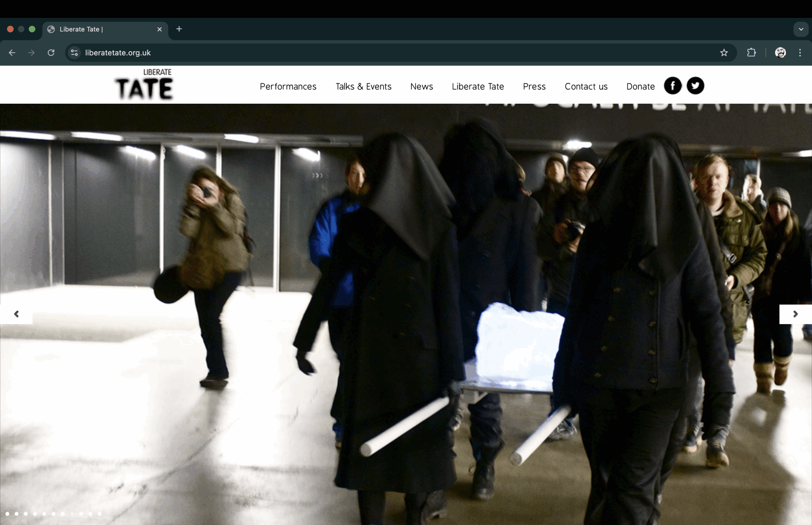Show next slide with right arrow

[795, 314]
